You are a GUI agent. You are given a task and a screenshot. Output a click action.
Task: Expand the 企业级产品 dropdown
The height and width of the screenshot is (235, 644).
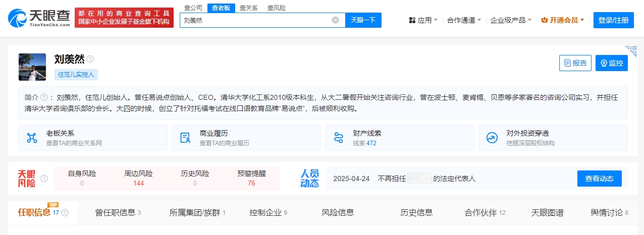point(511,20)
